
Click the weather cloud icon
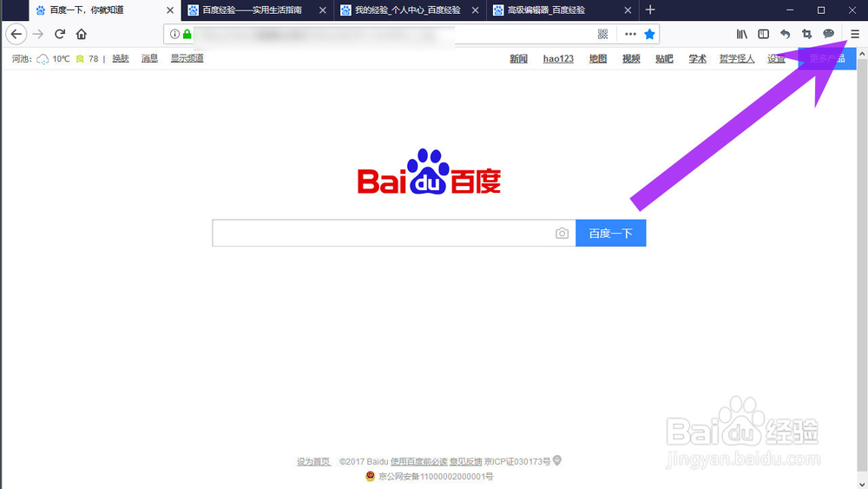point(43,59)
